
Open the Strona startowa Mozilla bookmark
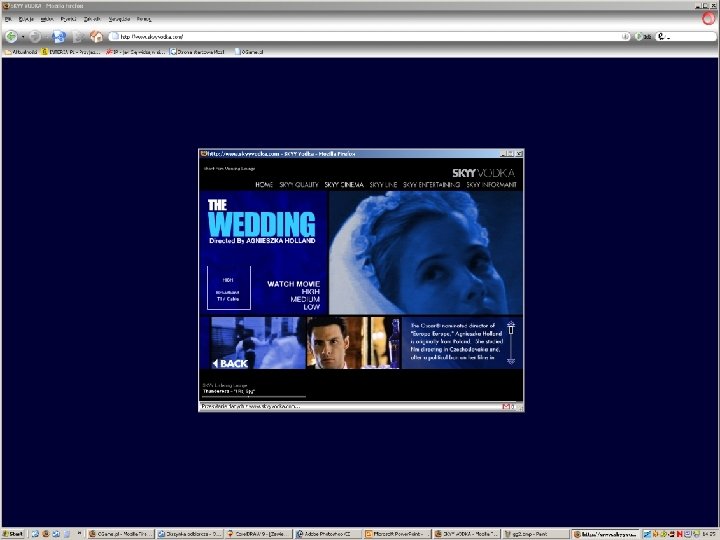pos(197,52)
